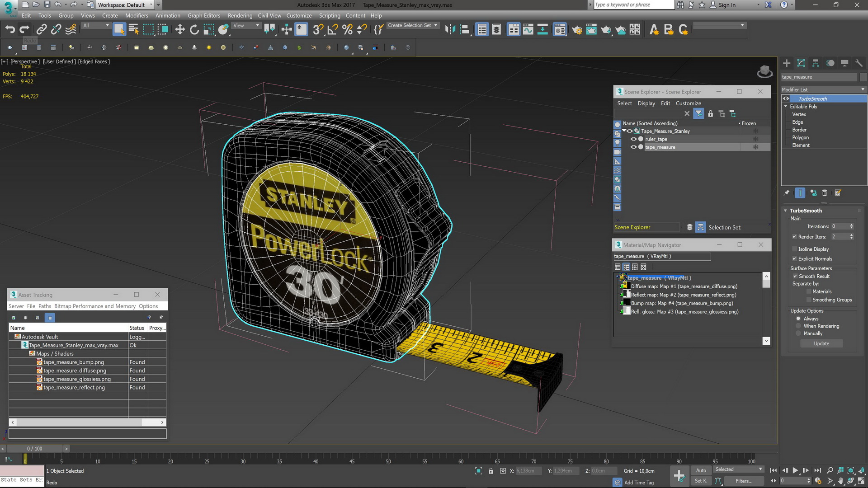Screen dimensions: 868x488
Task: Toggle Explicit Normals checkbox
Action: tap(794, 259)
